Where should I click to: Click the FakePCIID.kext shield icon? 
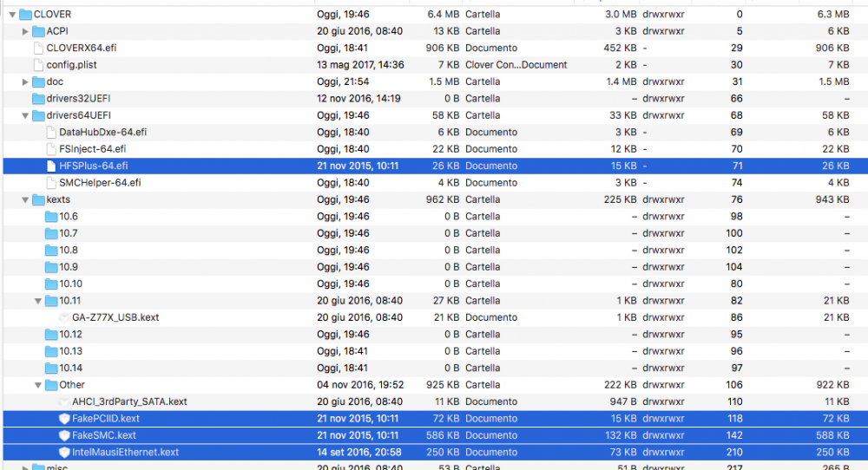click(x=64, y=419)
